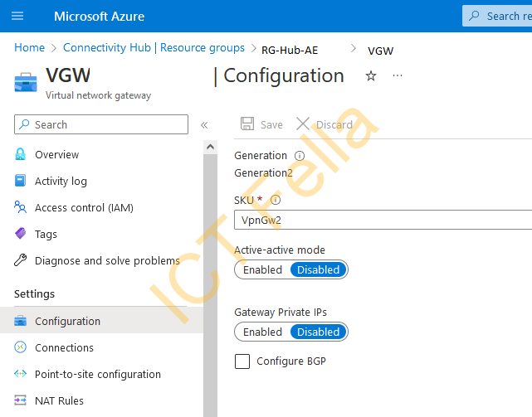The height and width of the screenshot is (417, 532).
Task: Open the ellipsis more options menu
Action: (x=398, y=75)
